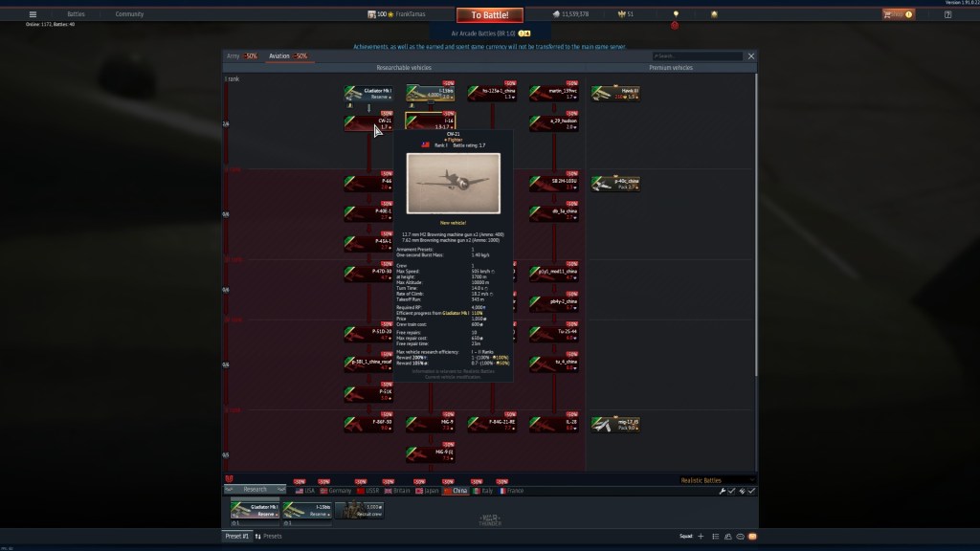
Task: Toggle the rightmost filter checkbox
Action: click(x=751, y=491)
